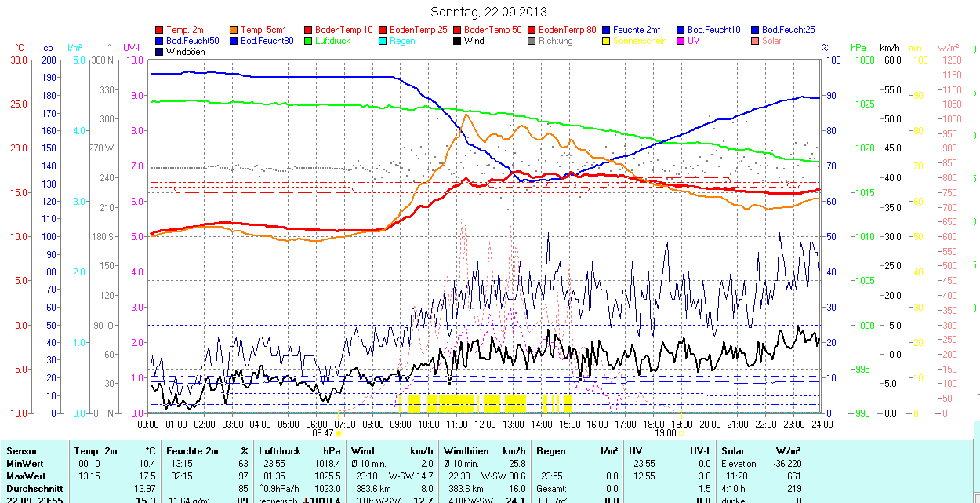Screen dimensions: 980x503
Task: Click the green Luftdruck legend square
Action: point(309,41)
